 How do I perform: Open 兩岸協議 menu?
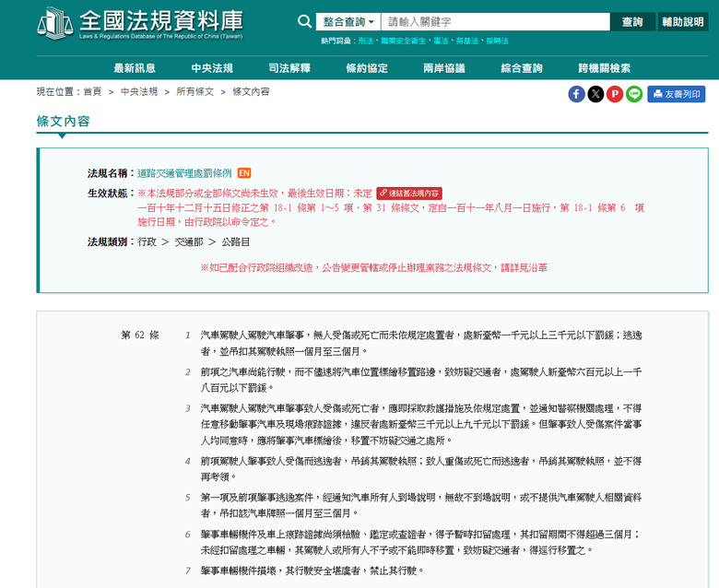pyautogui.click(x=444, y=68)
